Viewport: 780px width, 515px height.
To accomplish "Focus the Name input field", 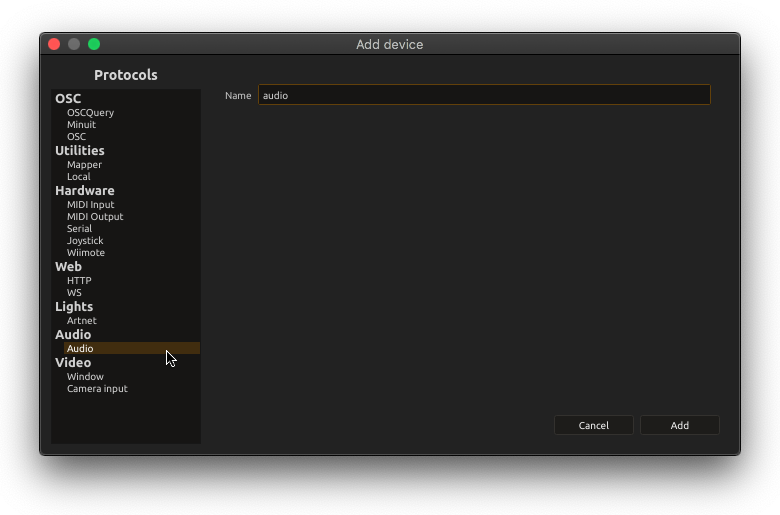I will click(x=484, y=95).
